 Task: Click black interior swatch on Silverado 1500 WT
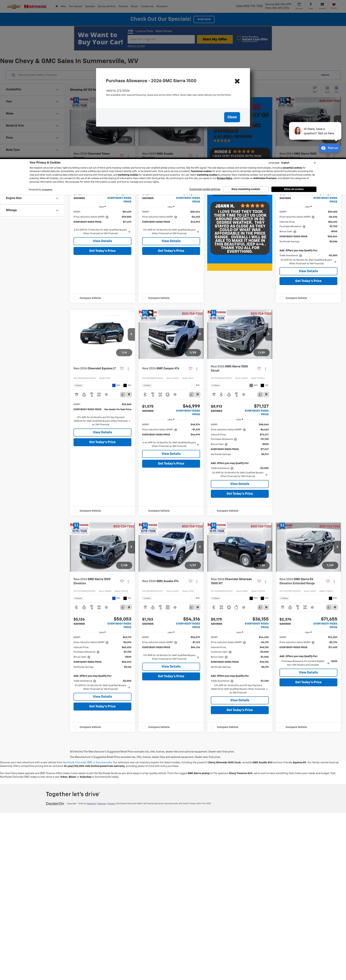click(x=262, y=598)
